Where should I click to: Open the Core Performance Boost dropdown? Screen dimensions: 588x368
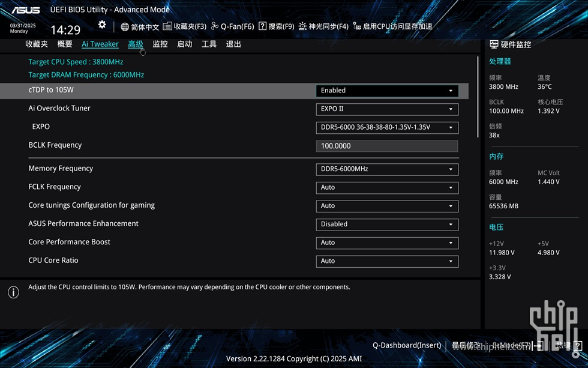click(x=387, y=243)
